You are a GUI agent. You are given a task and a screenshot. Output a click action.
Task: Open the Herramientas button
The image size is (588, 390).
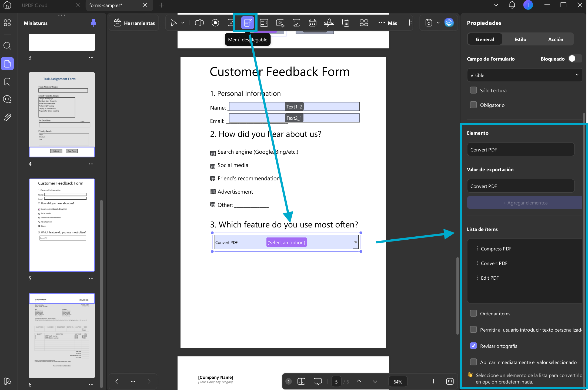134,23
